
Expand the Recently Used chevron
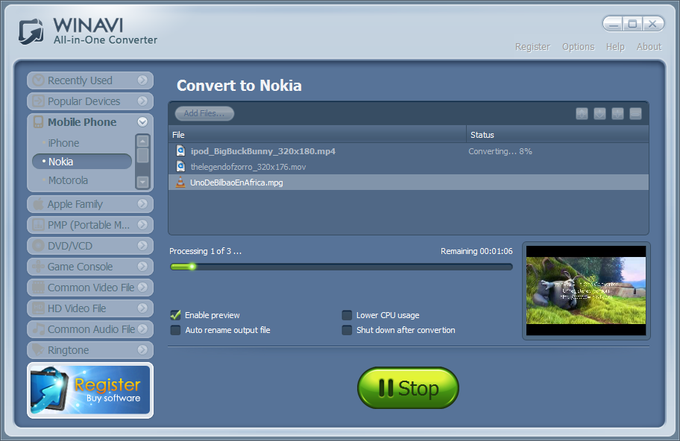(x=142, y=80)
